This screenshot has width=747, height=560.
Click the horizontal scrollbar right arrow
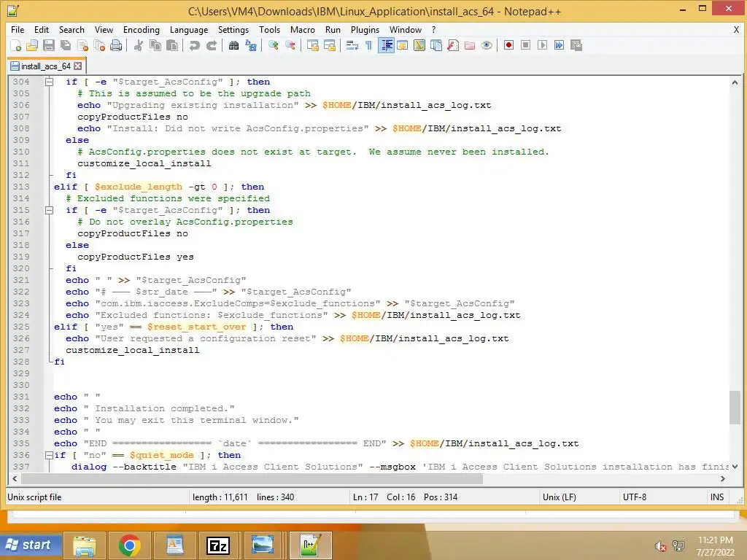723,478
